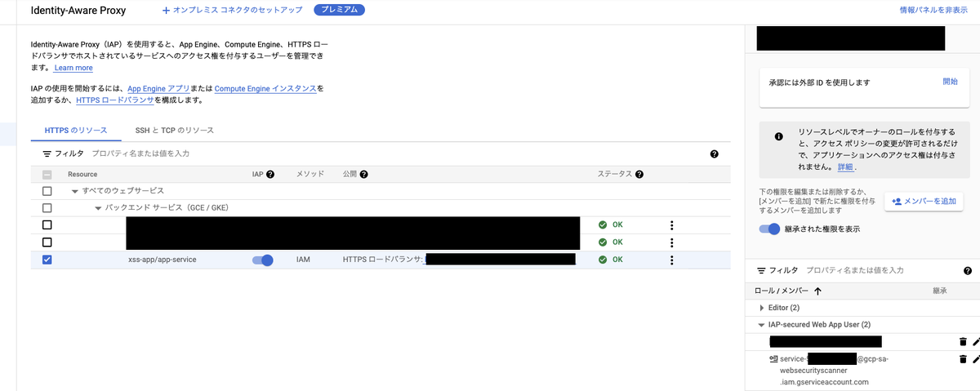Open the Compute Engine インスタンス link

[265, 88]
